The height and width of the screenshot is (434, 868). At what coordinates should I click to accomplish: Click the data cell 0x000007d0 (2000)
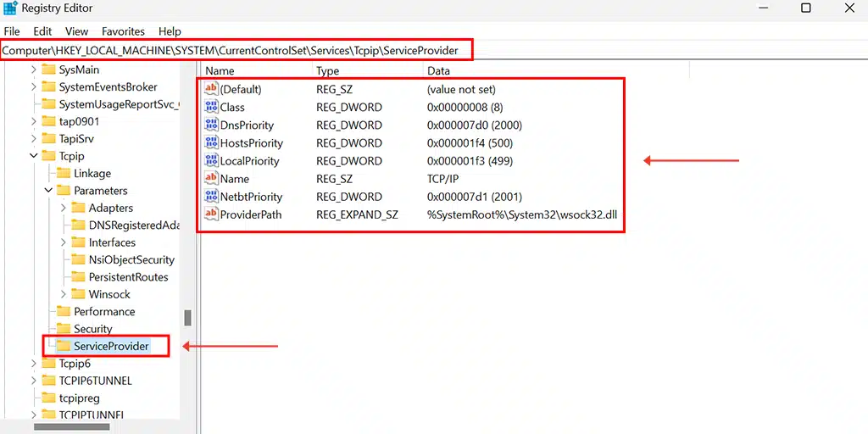point(475,125)
